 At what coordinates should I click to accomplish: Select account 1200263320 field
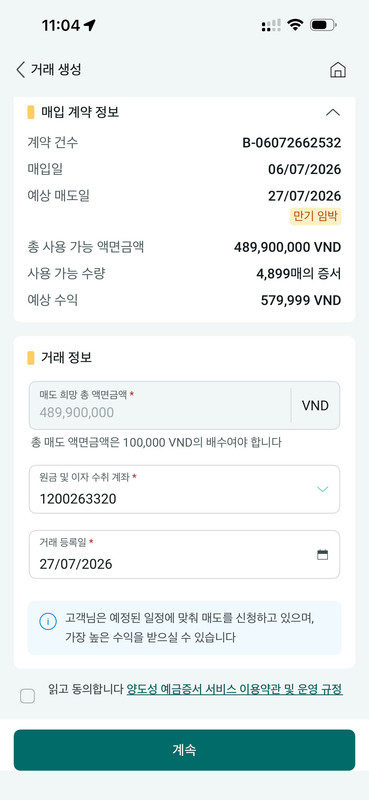pos(184,489)
